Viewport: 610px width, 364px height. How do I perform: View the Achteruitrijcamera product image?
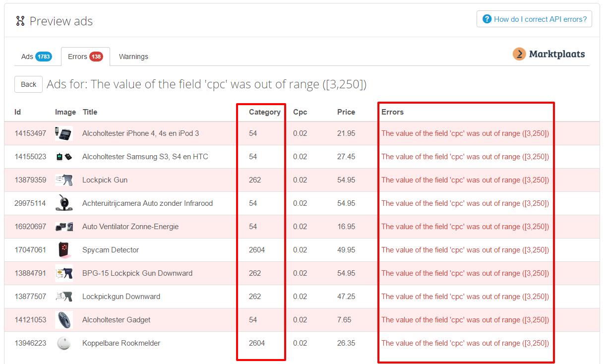pos(64,203)
